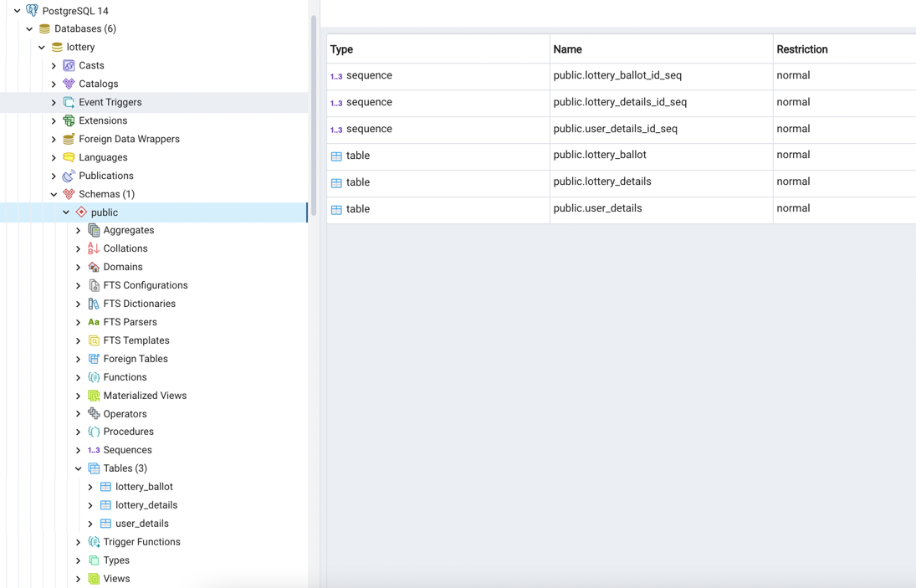Sort by the Name column header
Viewport: 916px width, 588px height.
point(662,49)
